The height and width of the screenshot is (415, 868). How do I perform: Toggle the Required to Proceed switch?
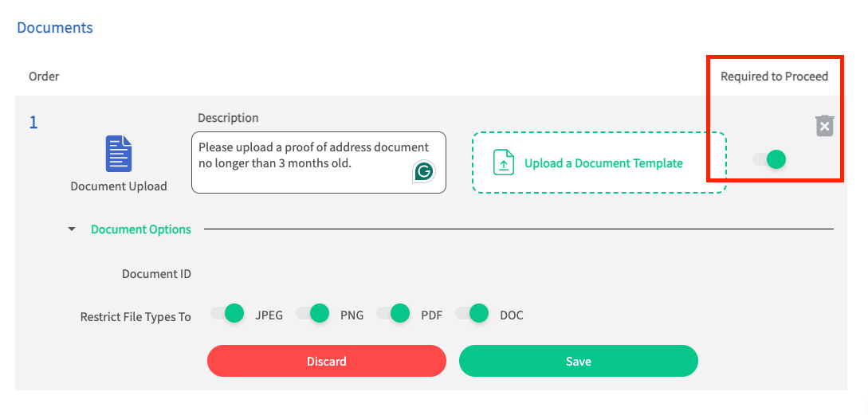(x=769, y=160)
